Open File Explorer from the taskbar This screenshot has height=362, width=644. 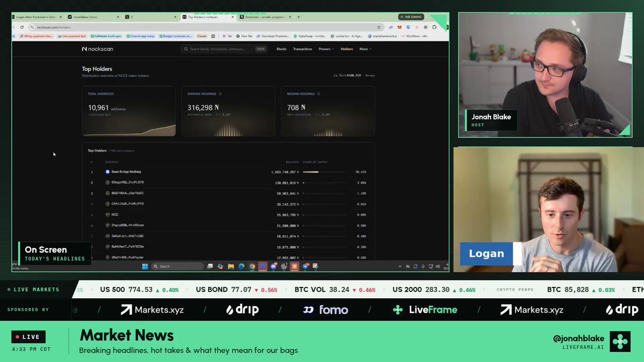(231, 266)
